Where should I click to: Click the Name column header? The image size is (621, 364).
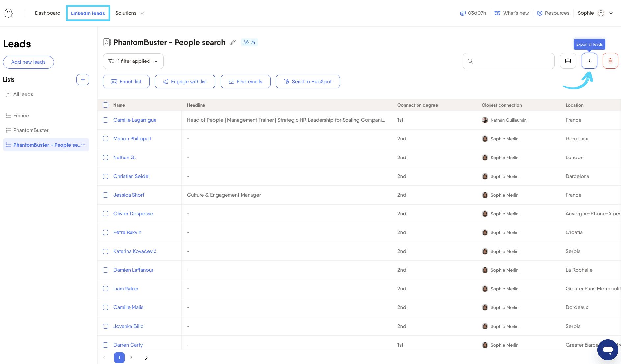pyautogui.click(x=119, y=105)
